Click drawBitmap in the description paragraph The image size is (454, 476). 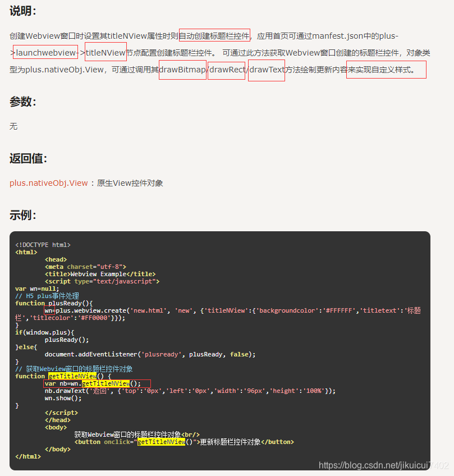click(x=182, y=70)
